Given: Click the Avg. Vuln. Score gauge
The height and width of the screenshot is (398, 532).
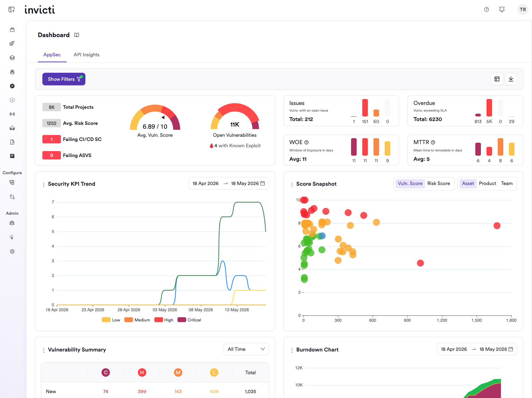Looking at the screenshot, I should pyautogui.click(x=155, y=118).
